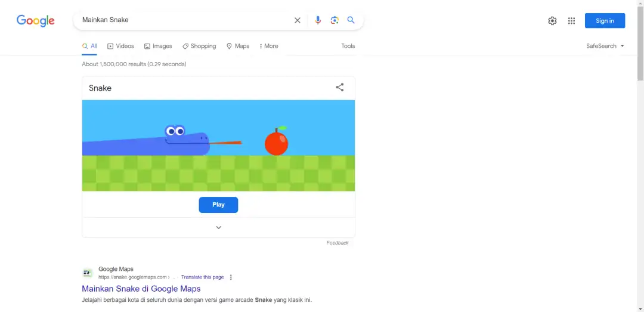This screenshot has width=644, height=312.
Task: Open the SafeSearch dropdown
Action: (x=605, y=46)
